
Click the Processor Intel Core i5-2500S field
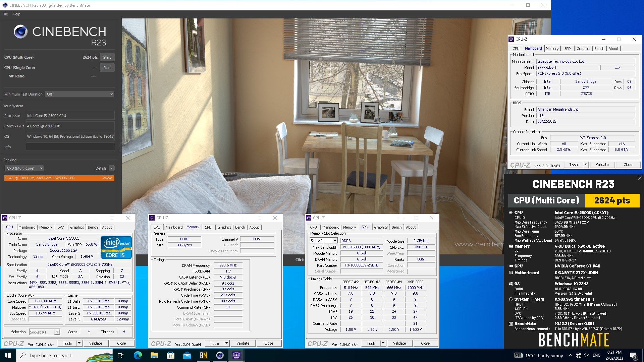coord(70,116)
